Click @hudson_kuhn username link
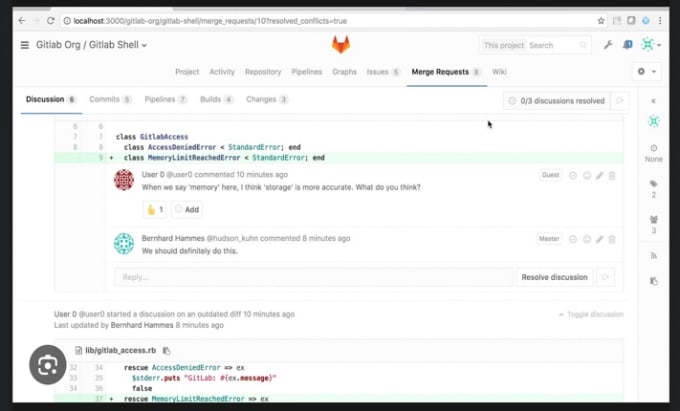Screen dimensions: 680x411 (232, 238)
